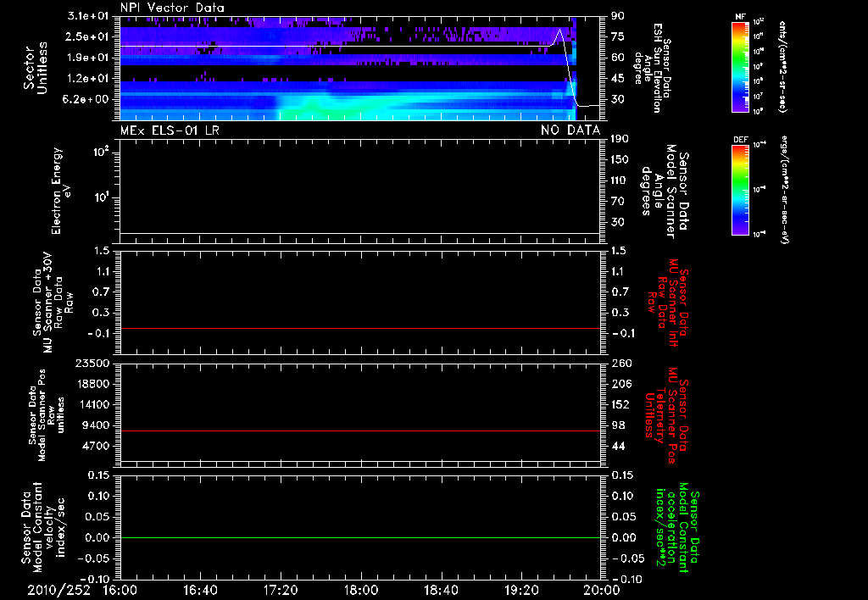Viewport: 868px width, 600px height.
Task: Click the 'MU Scanner +30V Raw Data' axis title
Action: tap(53, 303)
